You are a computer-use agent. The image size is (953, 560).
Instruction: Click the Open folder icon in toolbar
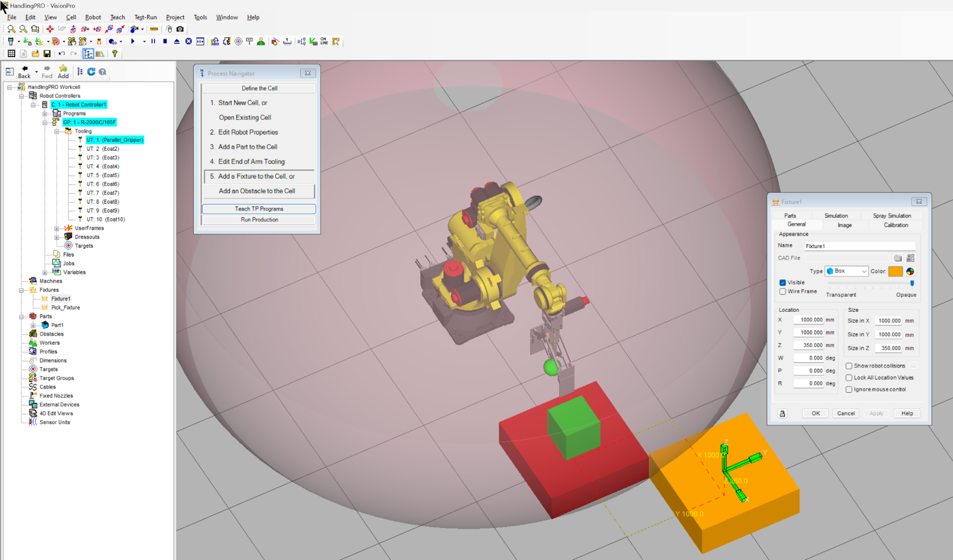tap(35, 54)
